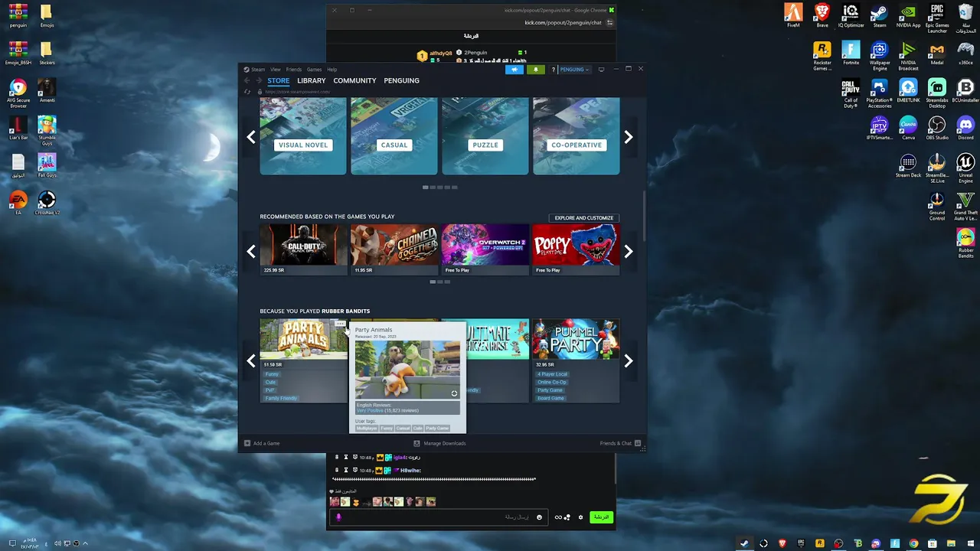Screen dimensions: 980x551
Task: Open the Help menu in Steam
Action: (x=332, y=70)
